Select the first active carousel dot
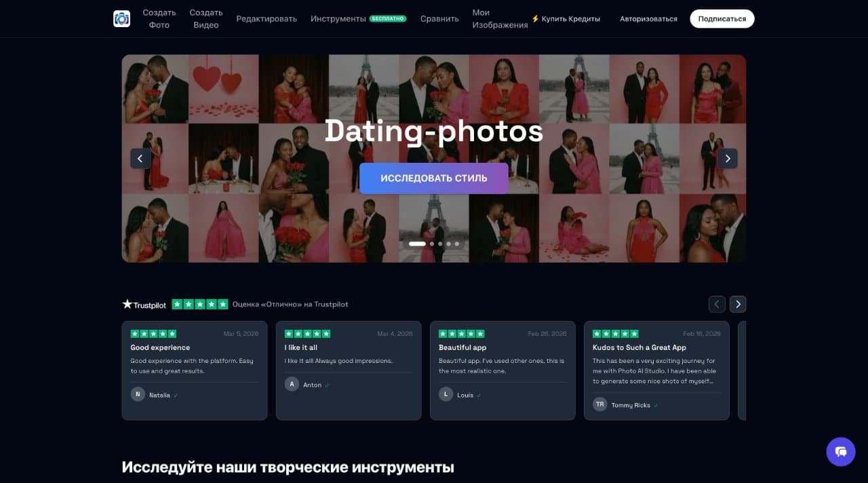This screenshot has width=868, height=483. click(418, 244)
